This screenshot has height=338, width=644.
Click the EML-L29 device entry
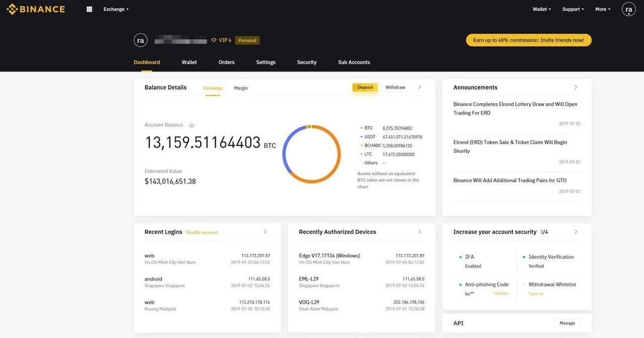pyautogui.click(x=362, y=282)
